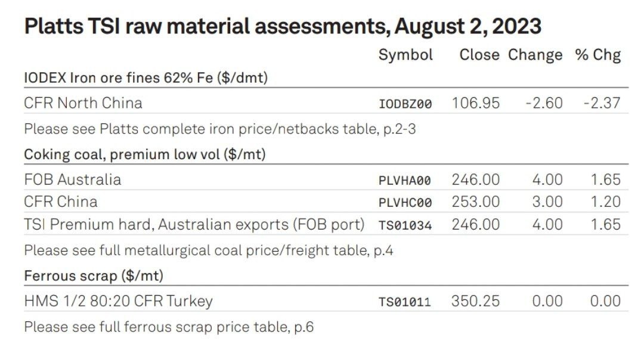The width and height of the screenshot is (644, 350).
Task: Select TSI Premium hard Australian exports row
Action: pyautogui.click(x=326, y=224)
